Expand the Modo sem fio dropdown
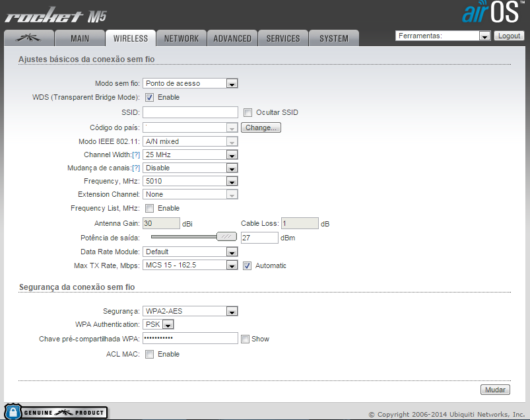This screenshot has width=530, height=420. (190, 83)
